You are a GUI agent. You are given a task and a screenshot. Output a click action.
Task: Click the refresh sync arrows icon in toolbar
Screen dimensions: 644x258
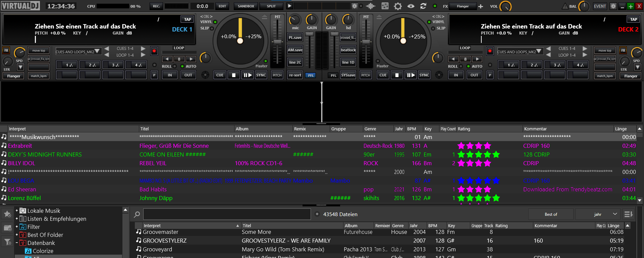423,6
